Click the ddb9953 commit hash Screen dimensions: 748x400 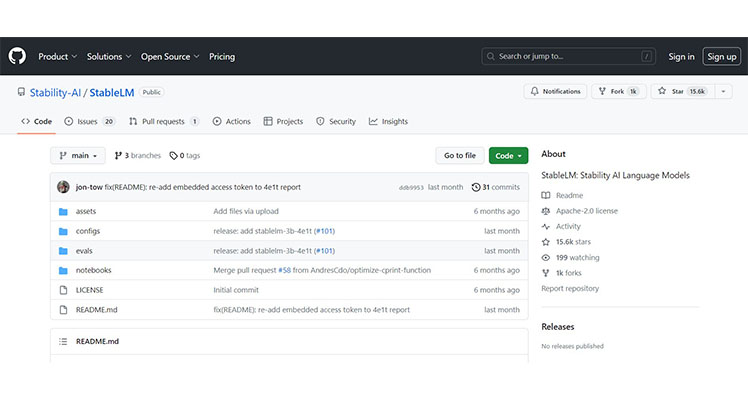(x=411, y=188)
